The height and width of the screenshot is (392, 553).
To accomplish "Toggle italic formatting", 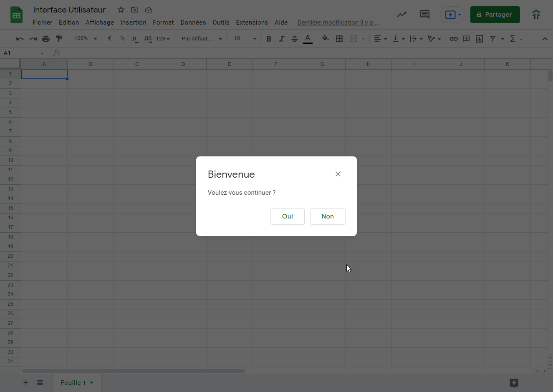I will pyautogui.click(x=282, y=39).
